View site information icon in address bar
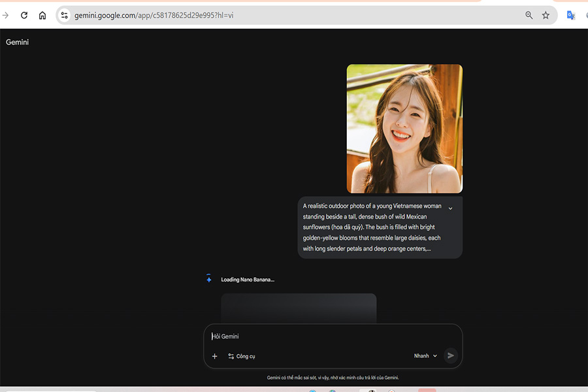Image resolution: width=588 pixels, height=392 pixels. (64, 15)
